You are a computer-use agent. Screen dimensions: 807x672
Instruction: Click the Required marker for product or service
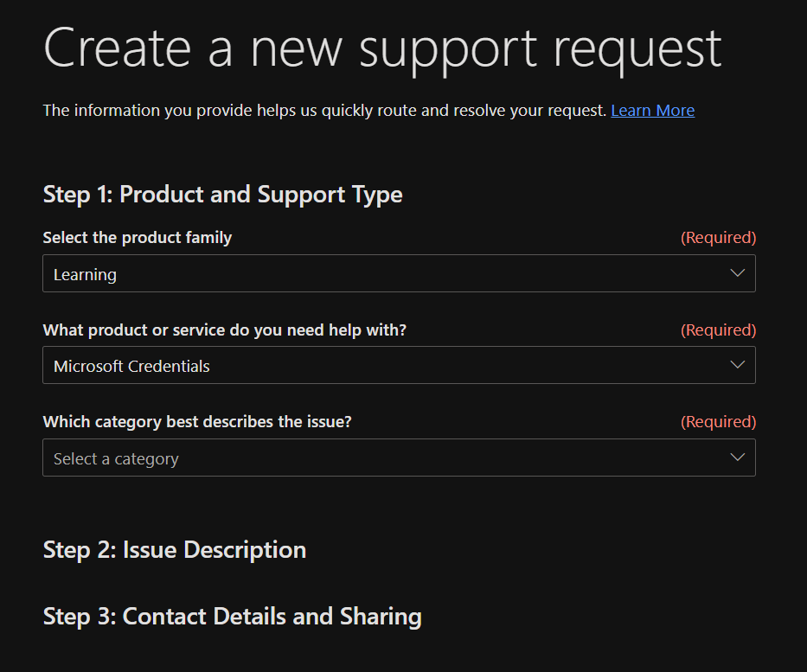pos(718,330)
